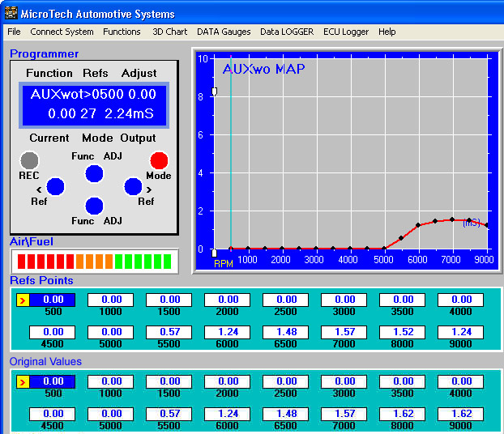Screen dimensions: 504x434
Task: Click yellow arrow marker in Original Values
Action: tap(23, 382)
